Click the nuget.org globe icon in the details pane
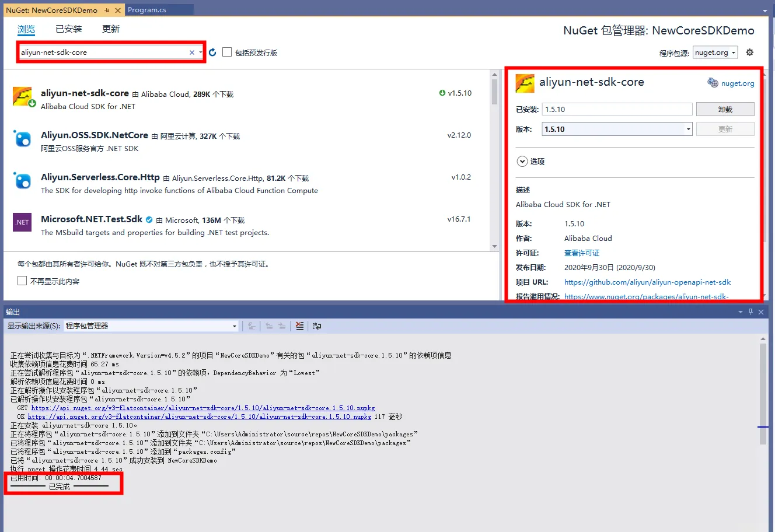This screenshot has height=532, width=775. [x=713, y=83]
